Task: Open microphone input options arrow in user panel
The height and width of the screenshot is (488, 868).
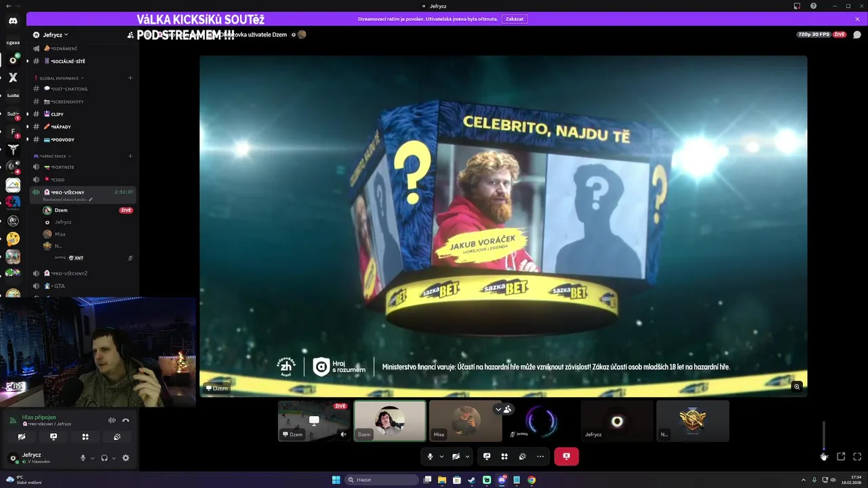Action: pos(92,458)
